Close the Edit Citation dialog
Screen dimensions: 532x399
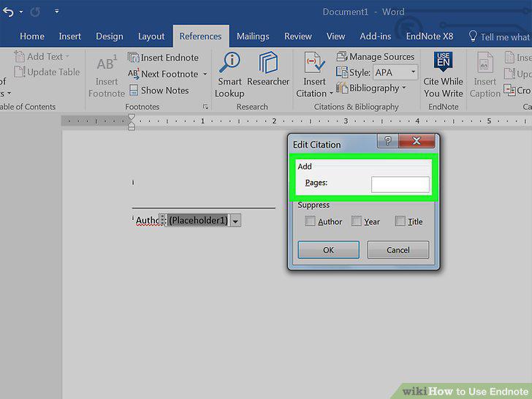pos(417,140)
